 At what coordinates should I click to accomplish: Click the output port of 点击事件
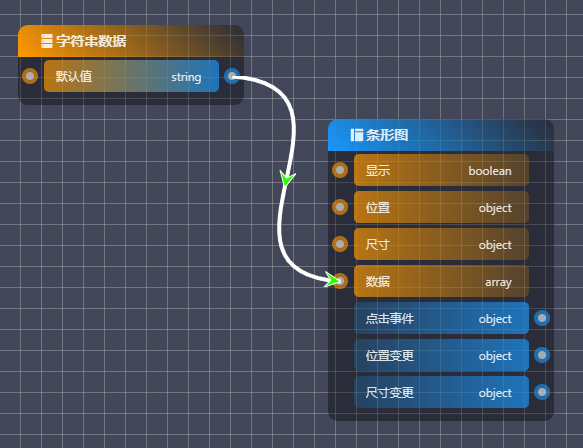542,318
